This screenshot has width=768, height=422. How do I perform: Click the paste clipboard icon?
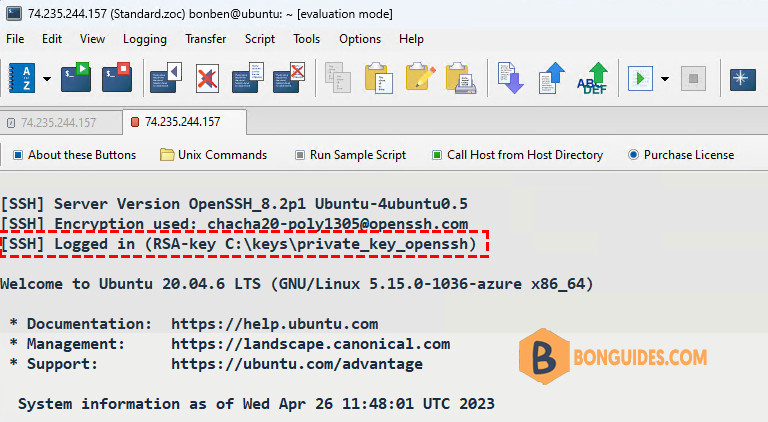(x=379, y=77)
